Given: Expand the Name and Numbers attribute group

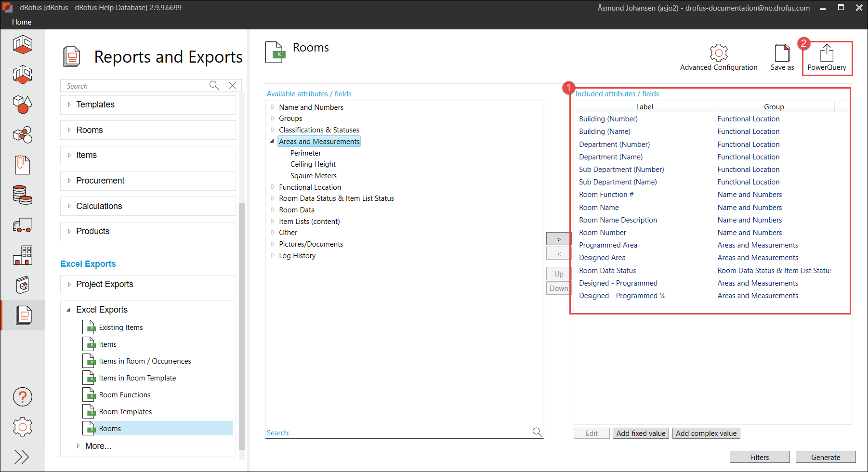Looking at the screenshot, I should tap(272, 107).
